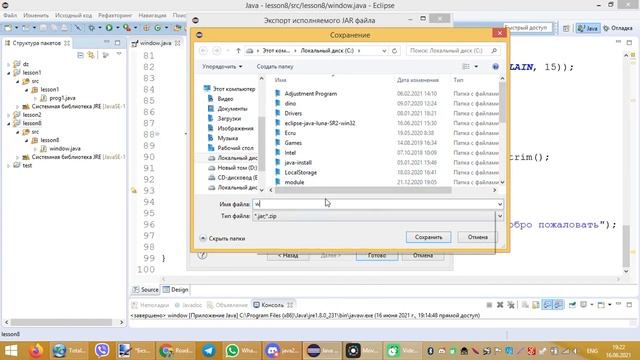Switch to the Design editor tab
The height and width of the screenshot is (360, 640).
coord(176,290)
